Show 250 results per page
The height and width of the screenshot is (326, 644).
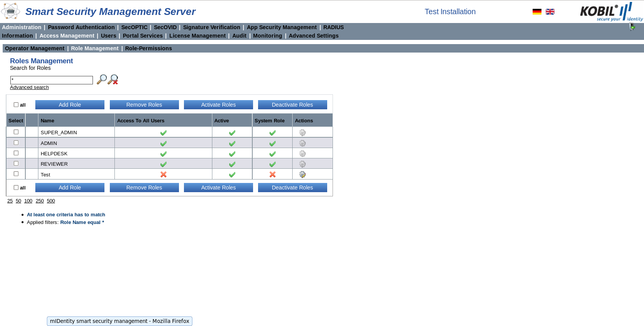tap(40, 201)
